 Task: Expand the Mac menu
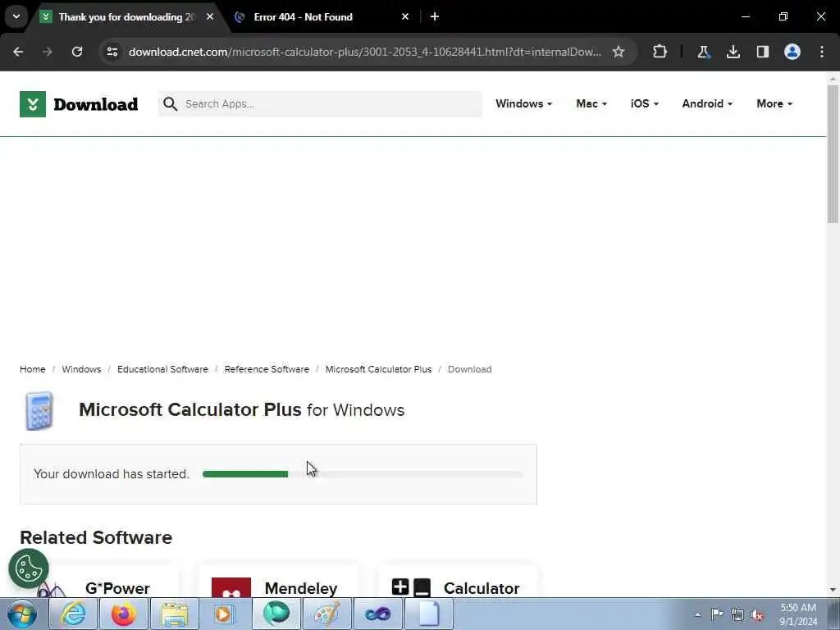(x=591, y=104)
